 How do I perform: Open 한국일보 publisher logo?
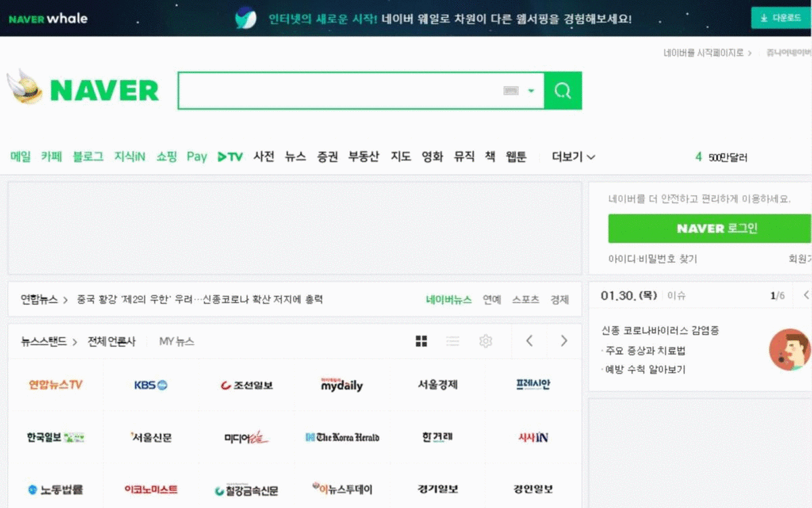pyautogui.click(x=55, y=437)
